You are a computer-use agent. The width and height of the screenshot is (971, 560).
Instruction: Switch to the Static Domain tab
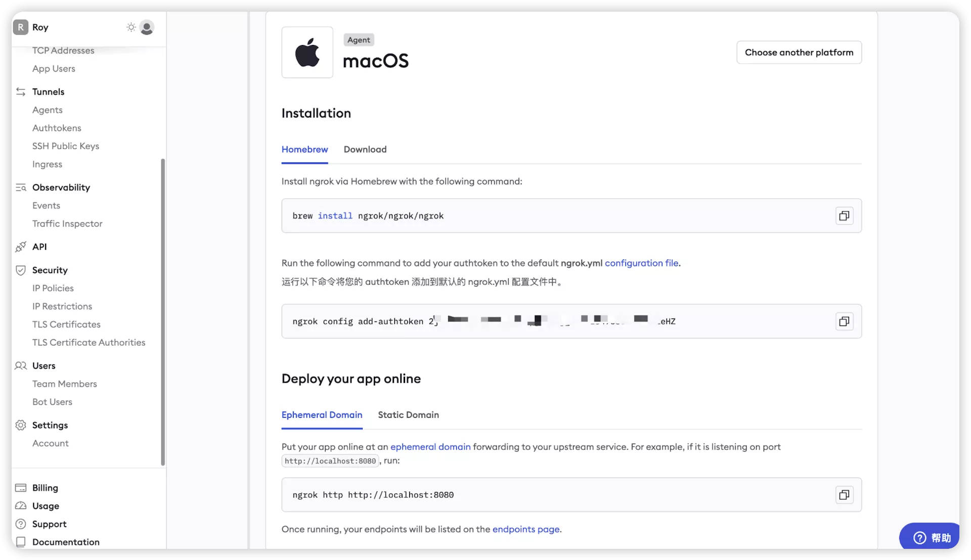click(408, 414)
